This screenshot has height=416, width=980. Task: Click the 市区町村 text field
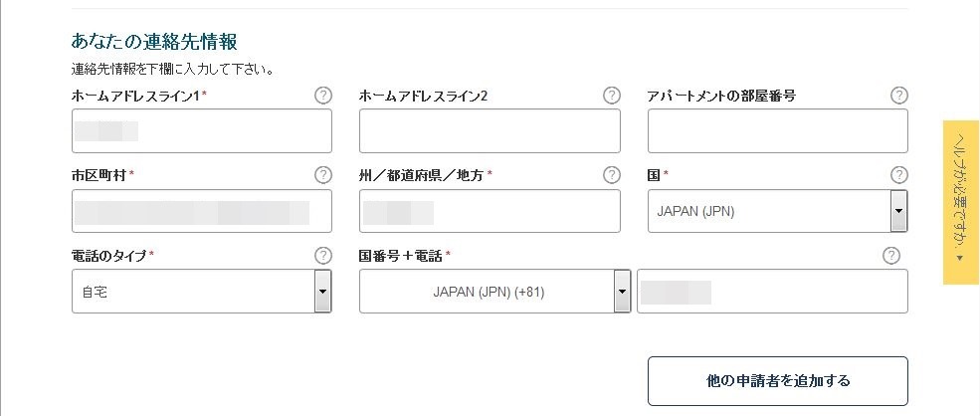[x=202, y=211]
